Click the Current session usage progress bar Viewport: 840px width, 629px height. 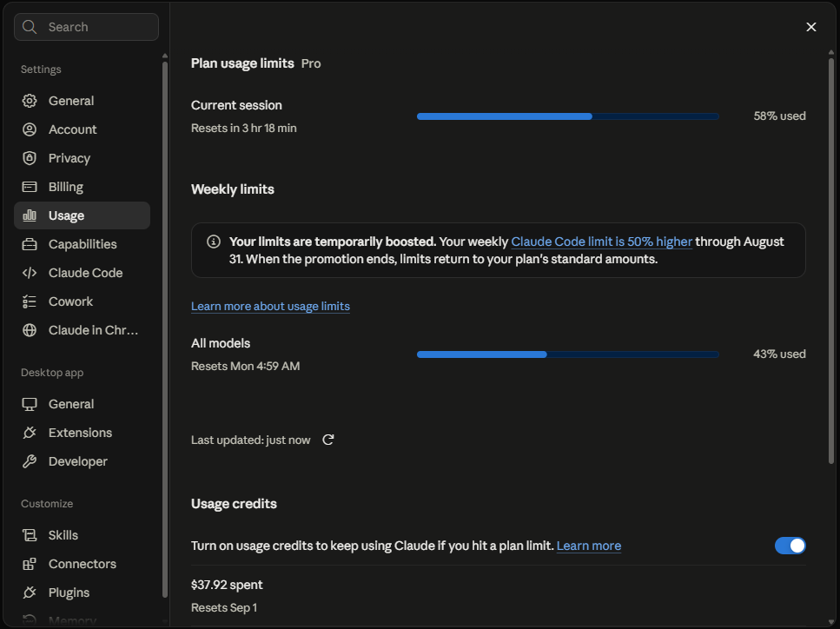point(568,116)
